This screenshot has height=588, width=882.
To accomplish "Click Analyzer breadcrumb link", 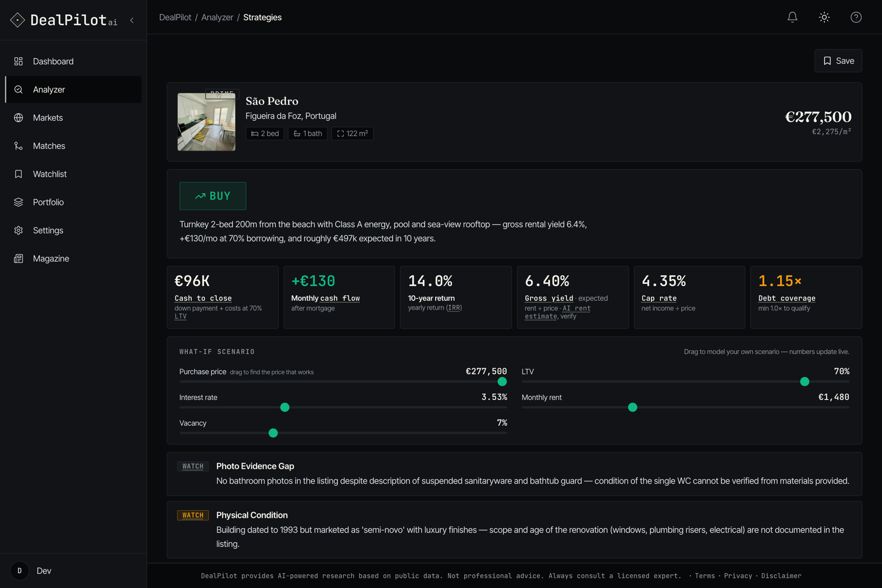I will [x=217, y=17].
